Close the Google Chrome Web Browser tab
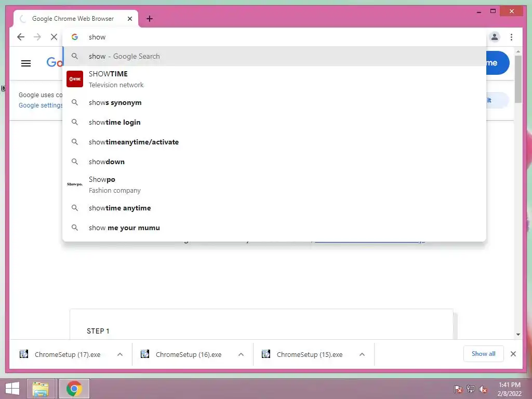Image resolution: width=532 pixels, height=399 pixels. tap(129, 19)
